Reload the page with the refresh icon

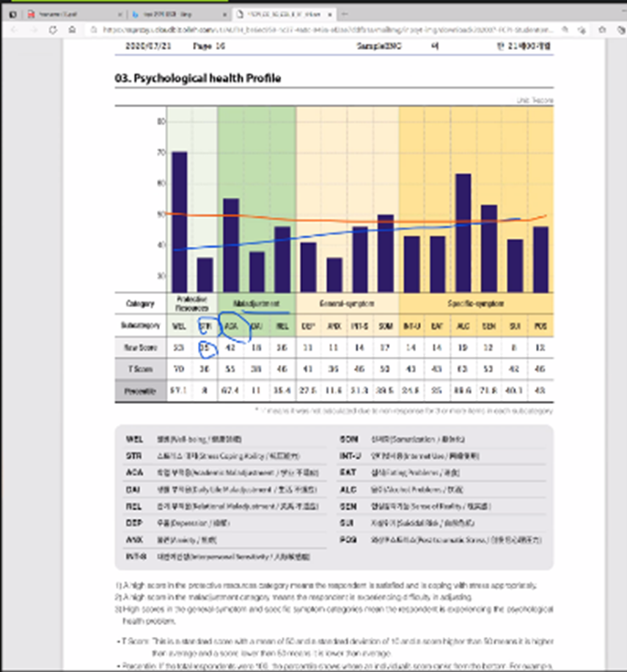pyautogui.click(x=53, y=30)
